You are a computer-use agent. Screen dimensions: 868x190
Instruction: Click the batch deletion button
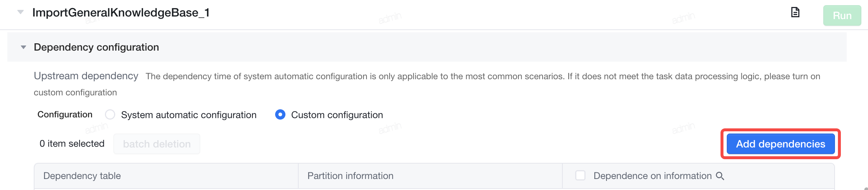[x=157, y=144]
